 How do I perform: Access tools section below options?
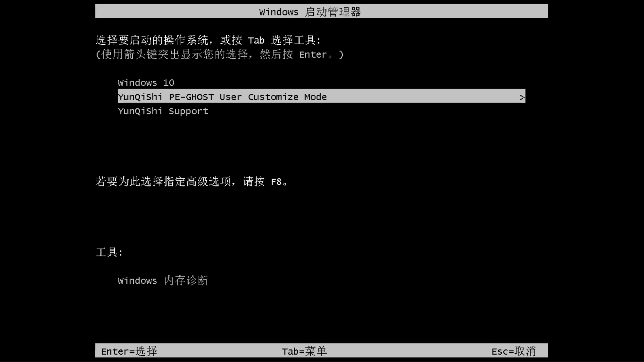(163, 281)
